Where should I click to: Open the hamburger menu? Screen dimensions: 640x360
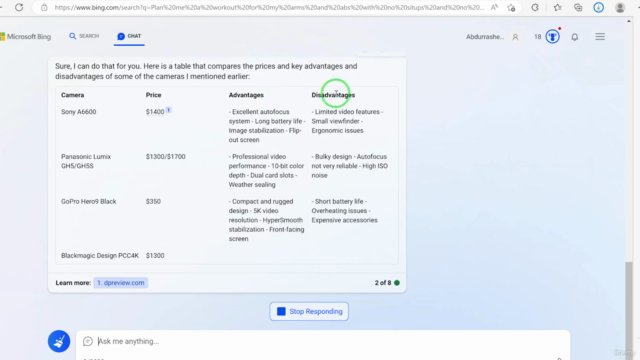(600, 37)
